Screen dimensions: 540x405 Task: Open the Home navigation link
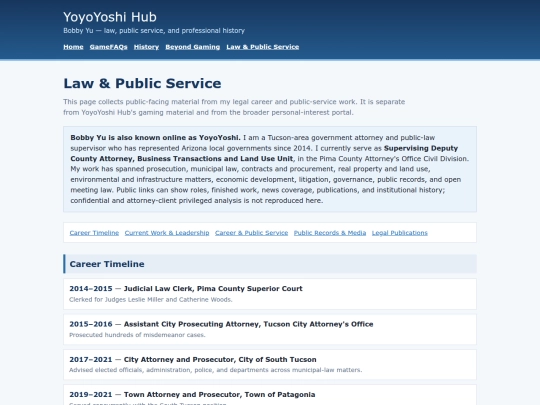pyautogui.click(x=73, y=47)
